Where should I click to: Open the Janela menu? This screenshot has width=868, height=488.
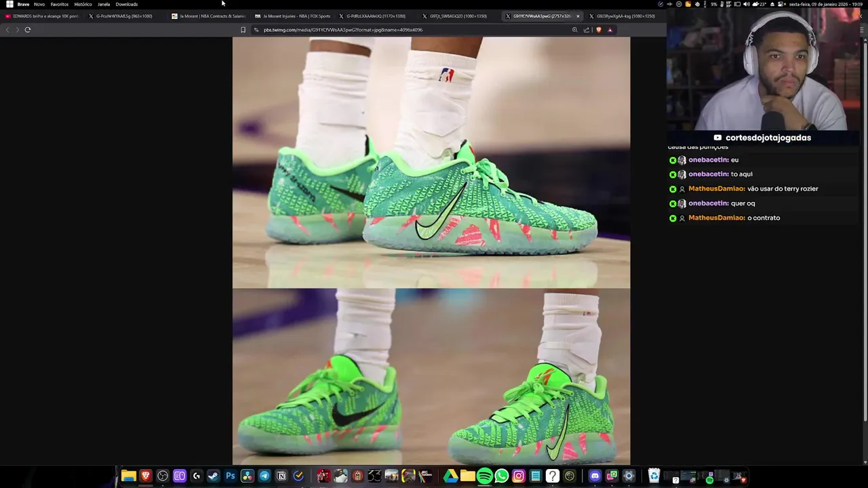coord(104,4)
